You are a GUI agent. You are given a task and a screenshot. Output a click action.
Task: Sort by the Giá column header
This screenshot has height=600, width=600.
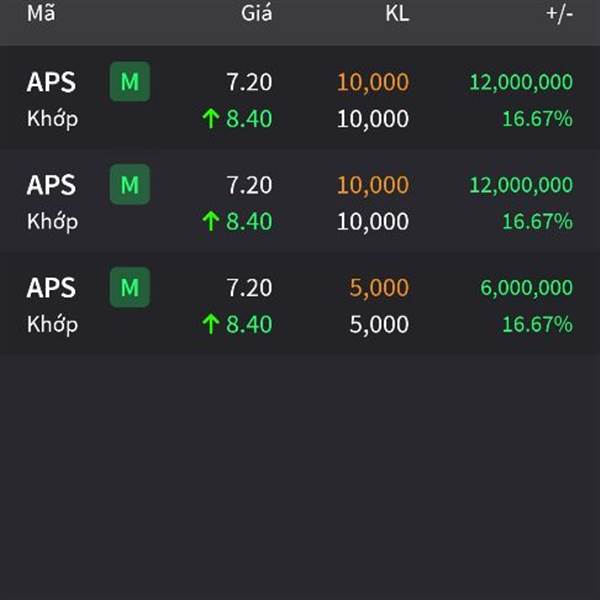click(256, 14)
